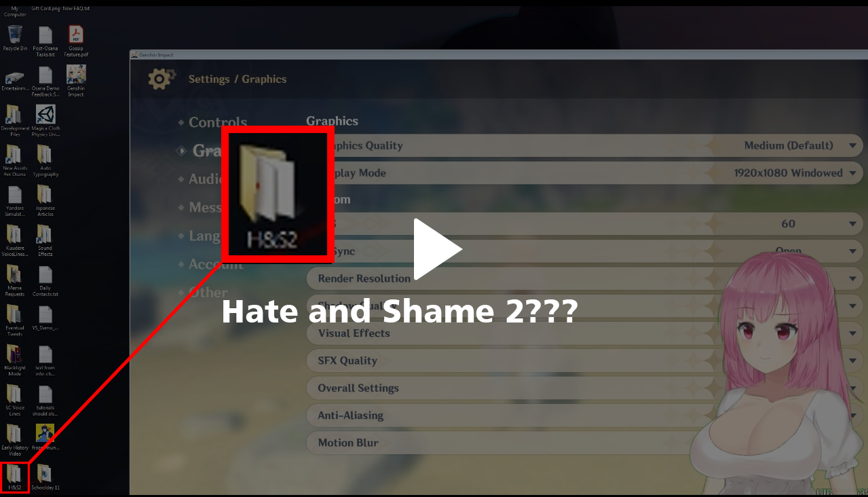
Task: Switch to the Controls settings tab
Action: (217, 122)
